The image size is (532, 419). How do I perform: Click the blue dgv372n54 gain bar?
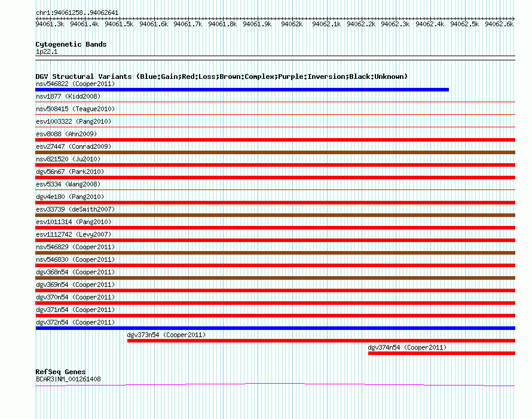click(x=275, y=328)
